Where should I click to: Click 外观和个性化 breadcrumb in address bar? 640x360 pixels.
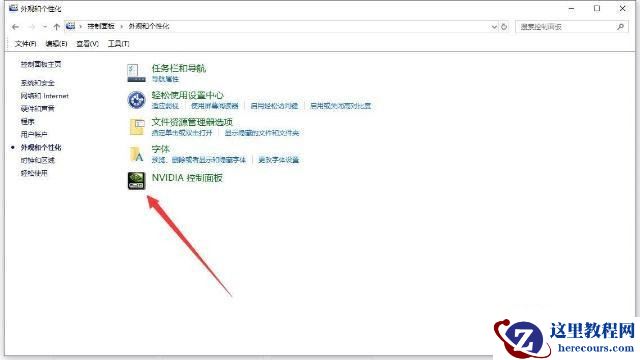pyautogui.click(x=149, y=27)
